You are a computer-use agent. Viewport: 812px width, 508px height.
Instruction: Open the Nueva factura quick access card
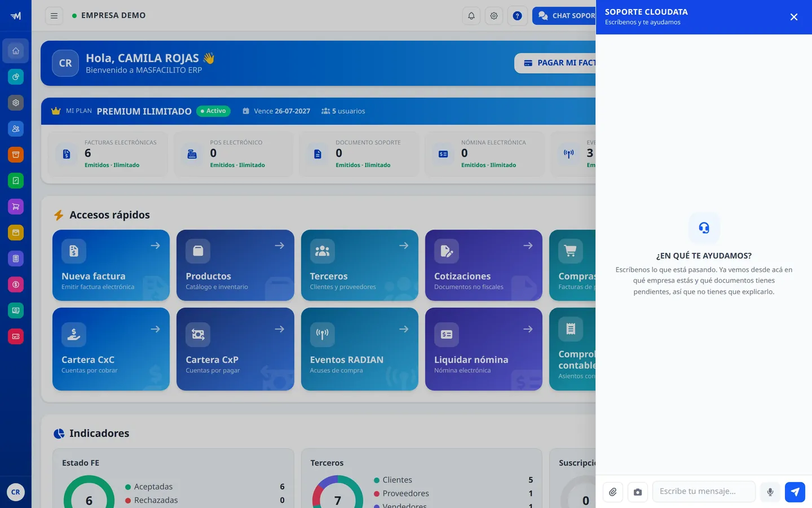[111, 265]
